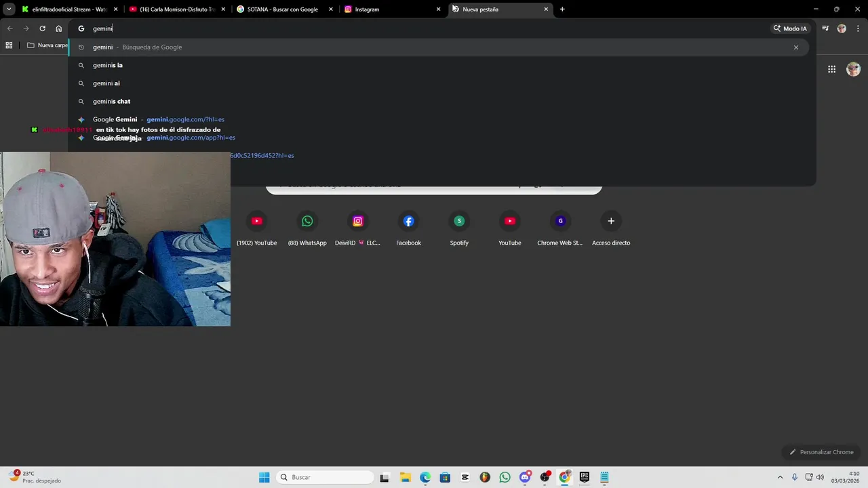Viewport: 868px width, 488px height.
Task: Open the weather widget showing 23°C
Action: point(35,477)
